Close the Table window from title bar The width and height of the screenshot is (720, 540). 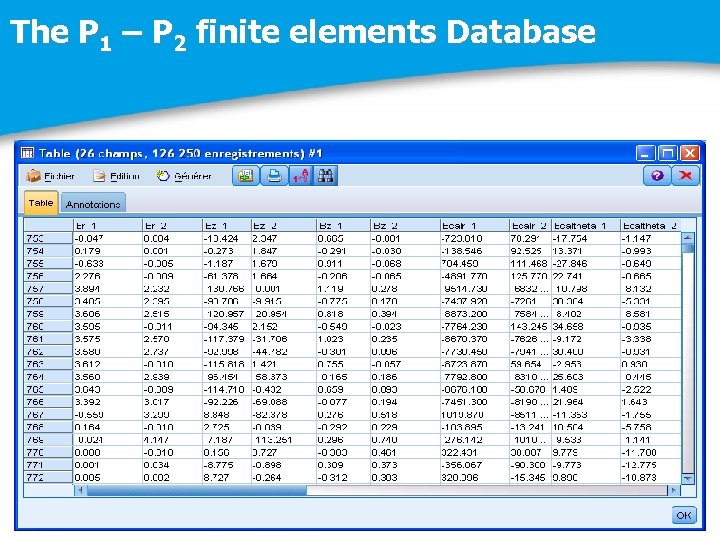[690, 153]
